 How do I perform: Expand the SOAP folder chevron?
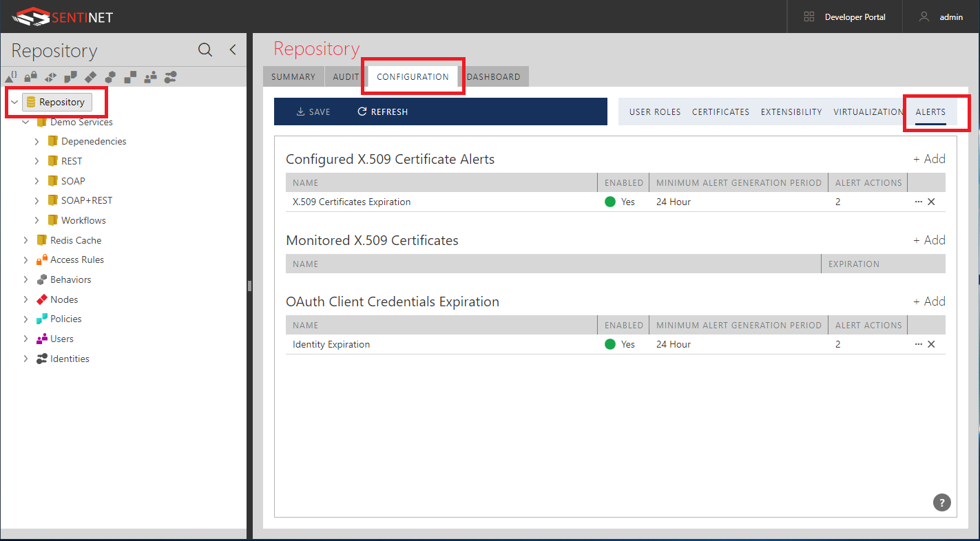click(37, 181)
